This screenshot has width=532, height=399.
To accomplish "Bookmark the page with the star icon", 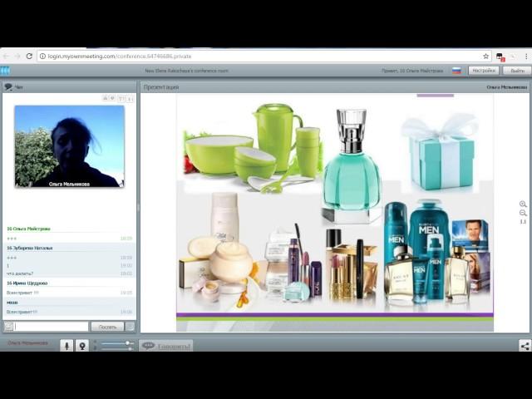I will point(485,57).
